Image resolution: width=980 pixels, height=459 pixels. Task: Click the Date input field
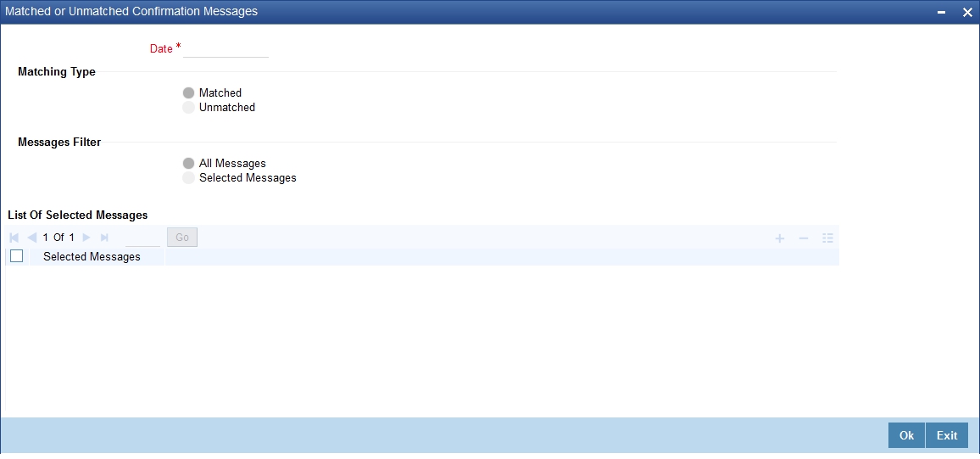pyautogui.click(x=226, y=48)
